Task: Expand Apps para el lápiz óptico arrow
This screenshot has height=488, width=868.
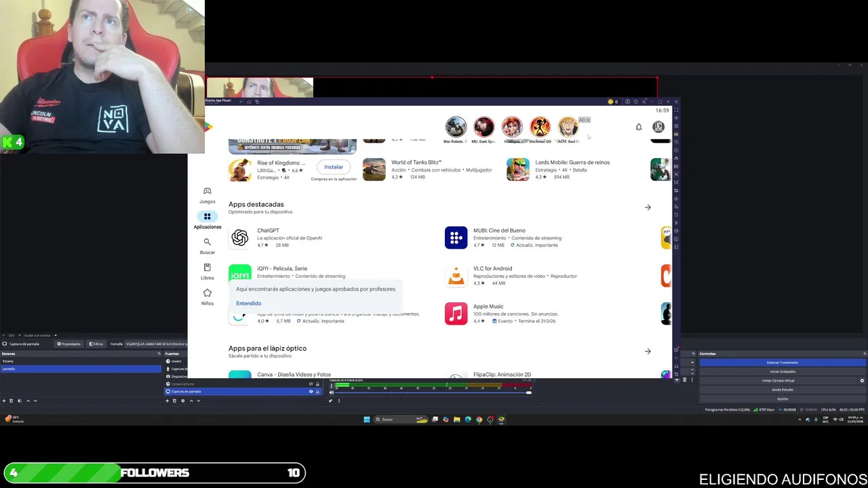Action: point(648,351)
